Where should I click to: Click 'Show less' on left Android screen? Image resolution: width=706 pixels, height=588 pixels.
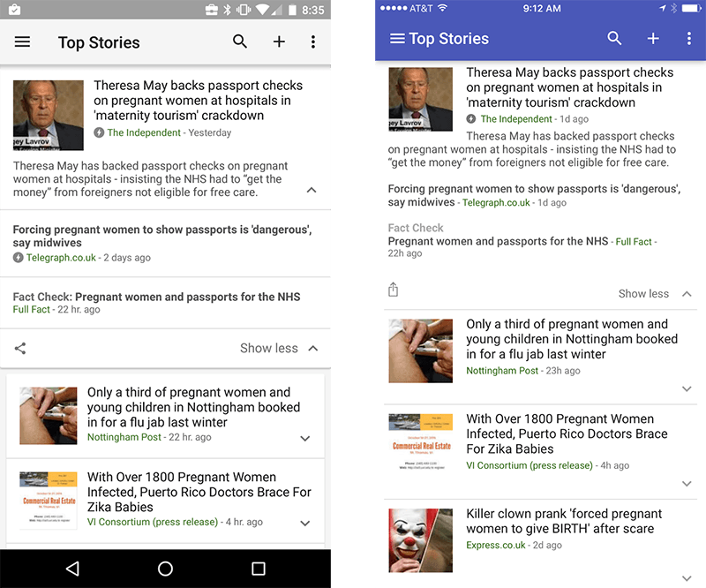[x=269, y=349]
